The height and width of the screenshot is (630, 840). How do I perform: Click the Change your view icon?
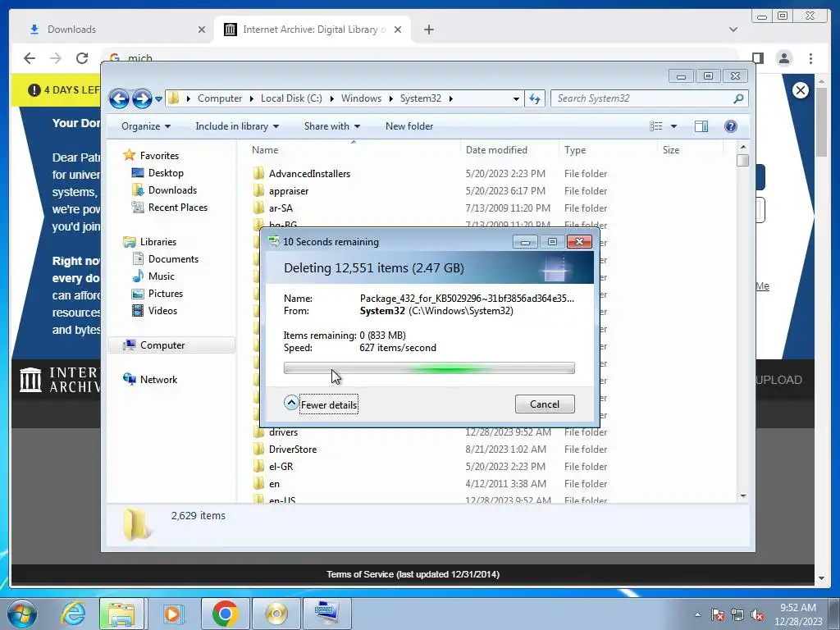pyautogui.click(x=655, y=126)
